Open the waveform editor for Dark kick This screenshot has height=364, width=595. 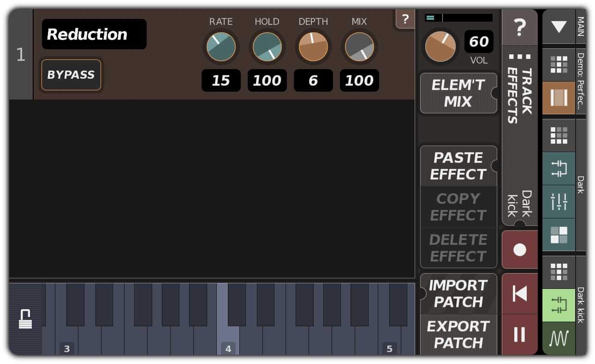pos(559,338)
